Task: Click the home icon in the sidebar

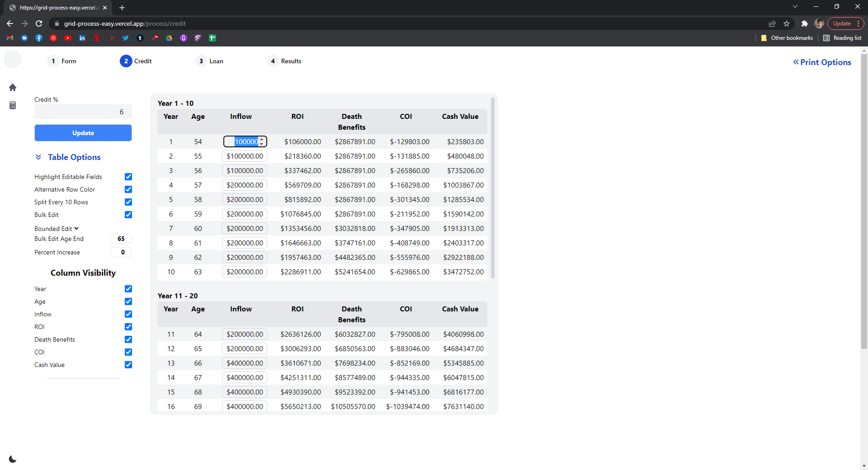Action: (x=13, y=87)
